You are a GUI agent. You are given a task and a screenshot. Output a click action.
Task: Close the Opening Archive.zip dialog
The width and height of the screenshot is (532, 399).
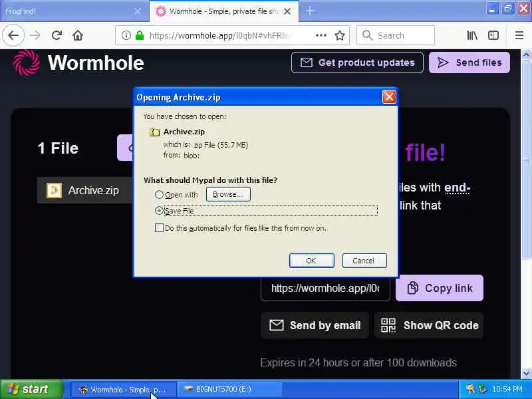point(389,97)
